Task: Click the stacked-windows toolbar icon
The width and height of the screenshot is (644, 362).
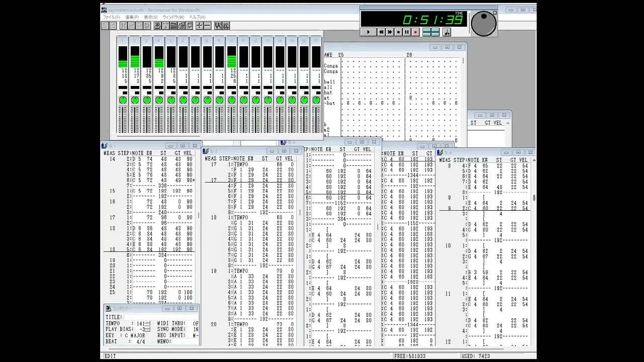Action: (x=189, y=26)
